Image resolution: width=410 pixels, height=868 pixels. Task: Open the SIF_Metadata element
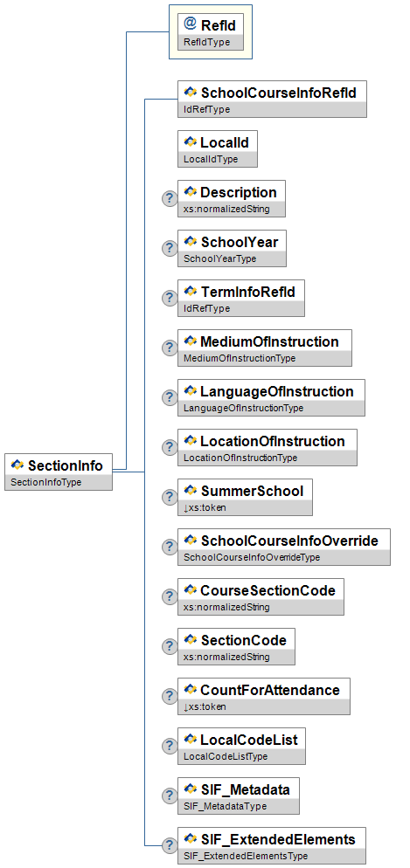239,796
